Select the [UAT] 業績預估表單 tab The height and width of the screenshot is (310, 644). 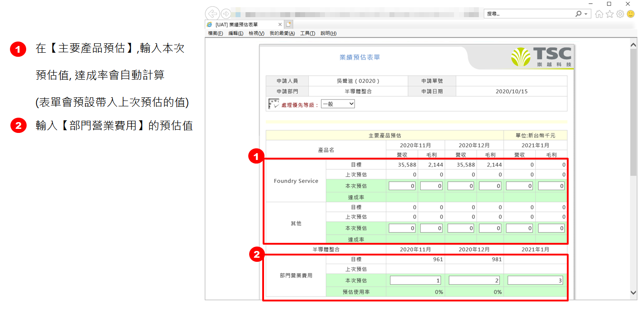point(241,24)
